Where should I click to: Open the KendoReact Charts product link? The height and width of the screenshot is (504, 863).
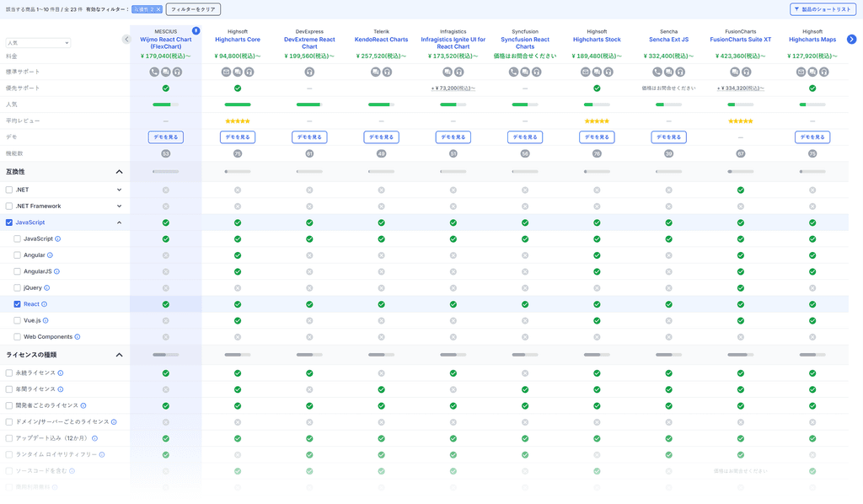click(382, 40)
